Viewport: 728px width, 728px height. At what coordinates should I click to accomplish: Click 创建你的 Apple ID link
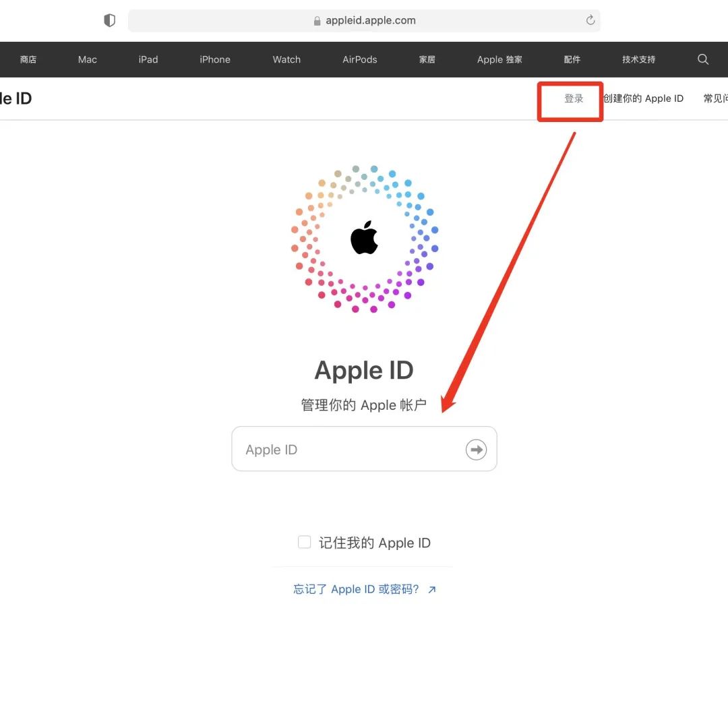[643, 98]
